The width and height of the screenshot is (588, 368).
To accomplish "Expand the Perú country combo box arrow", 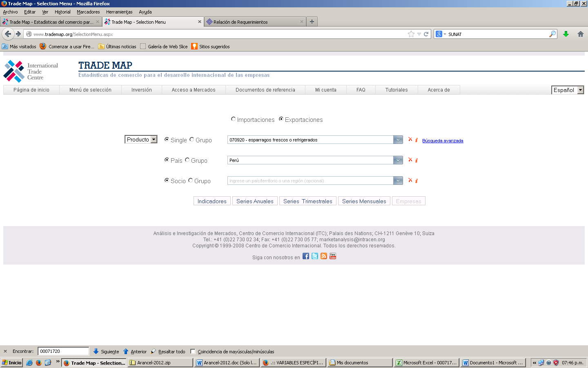I will 398,160.
